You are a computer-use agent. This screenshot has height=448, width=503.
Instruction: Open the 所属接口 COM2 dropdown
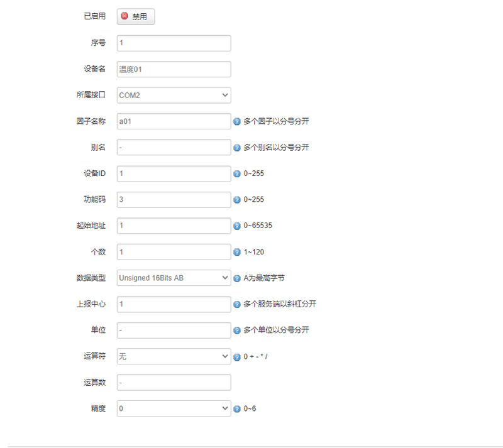point(174,95)
